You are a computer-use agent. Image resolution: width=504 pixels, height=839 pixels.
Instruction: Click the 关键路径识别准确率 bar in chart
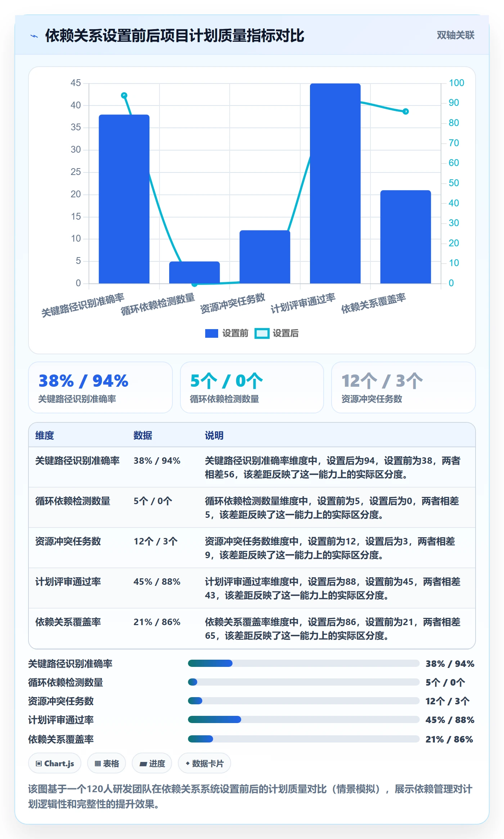(x=124, y=199)
